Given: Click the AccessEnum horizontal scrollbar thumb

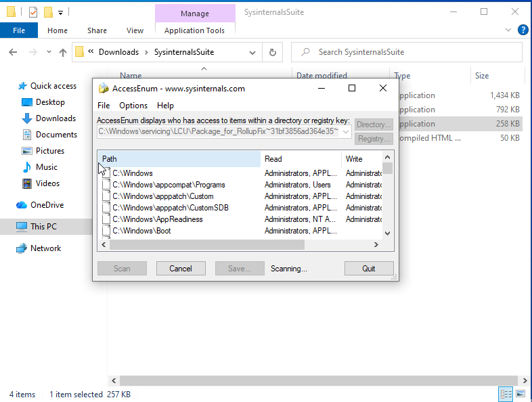Looking at the screenshot, I should (203, 245).
